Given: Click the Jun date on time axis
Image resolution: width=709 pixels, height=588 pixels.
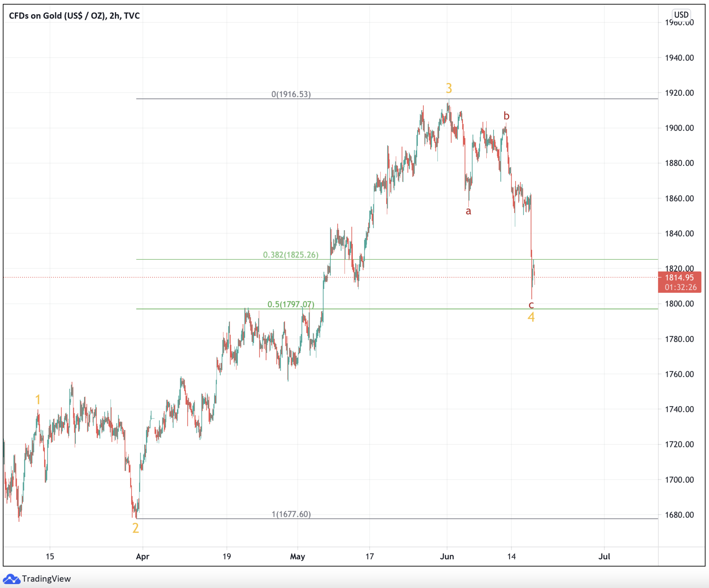Looking at the screenshot, I should pyautogui.click(x=447, y=557).
